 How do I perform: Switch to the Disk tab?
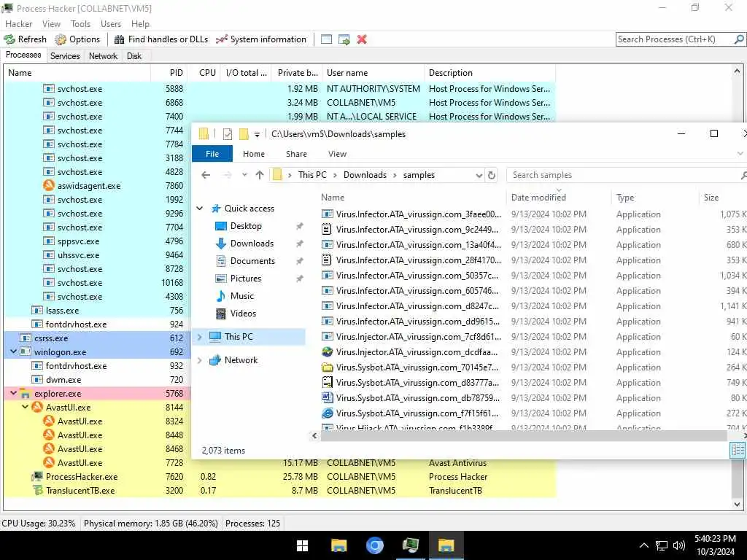(x=134, y=56)
